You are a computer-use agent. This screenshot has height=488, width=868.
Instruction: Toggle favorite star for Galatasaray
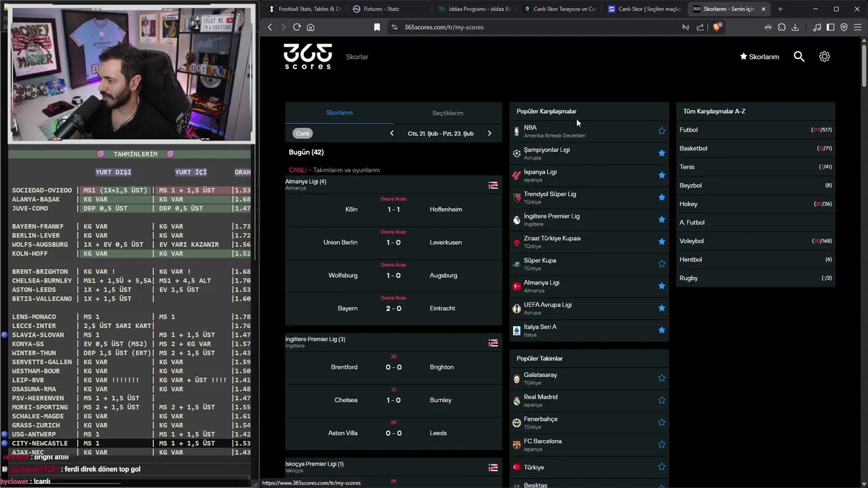[662, 378]
